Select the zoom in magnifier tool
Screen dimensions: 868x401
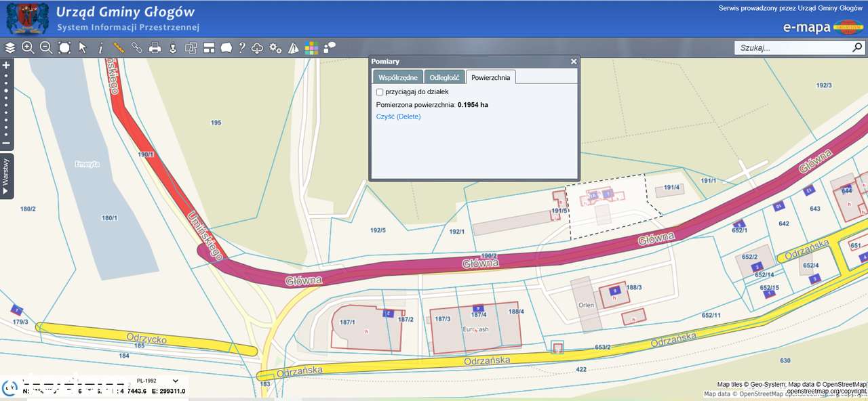click(28, 48)
